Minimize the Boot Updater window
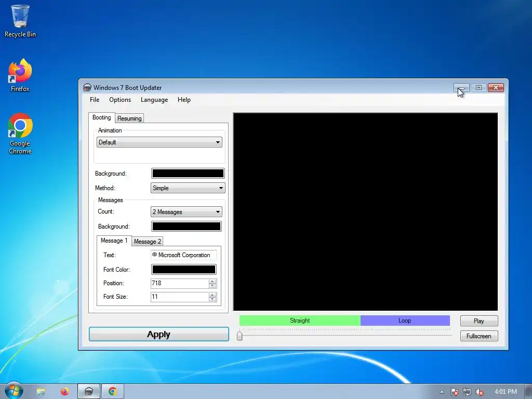 [461, 88]
